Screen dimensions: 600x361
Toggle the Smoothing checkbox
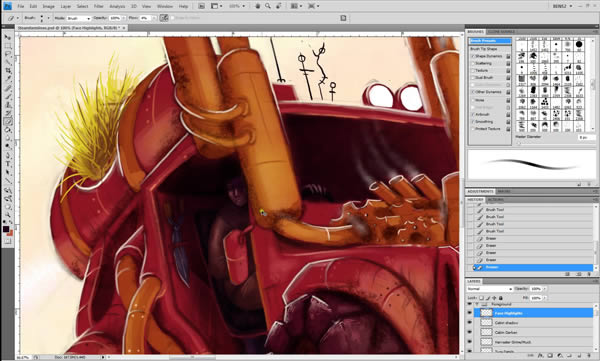[x=473, y=122]
